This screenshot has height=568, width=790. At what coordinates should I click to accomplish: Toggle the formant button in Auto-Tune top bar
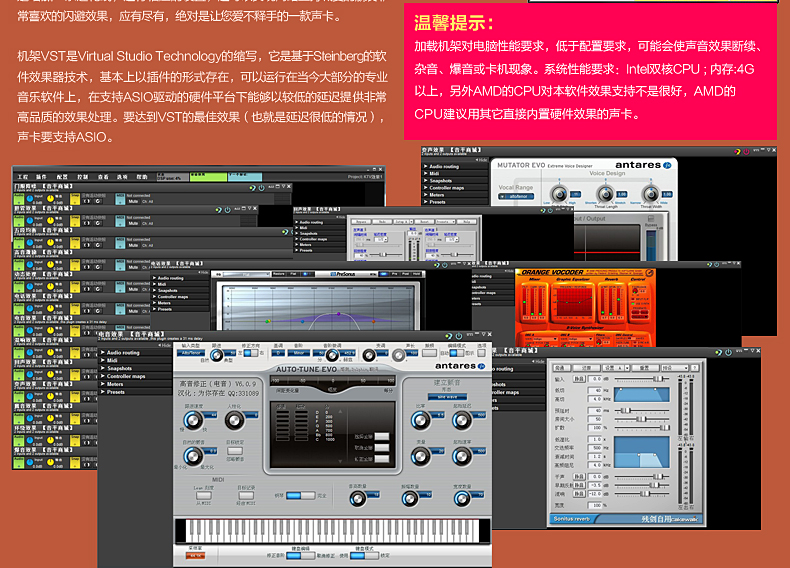point(430,353)
